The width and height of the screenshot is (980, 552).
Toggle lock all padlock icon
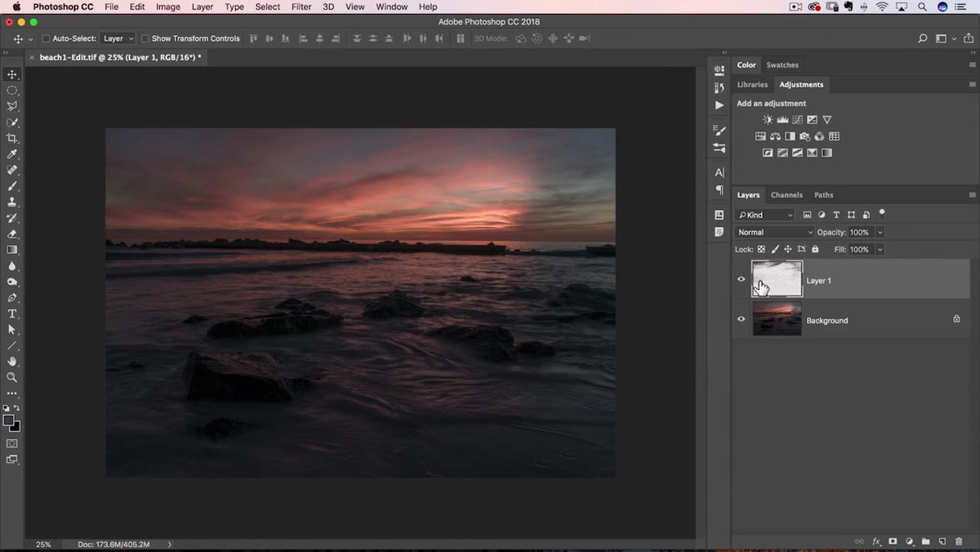pyautogui.click(x=815, y=250)
